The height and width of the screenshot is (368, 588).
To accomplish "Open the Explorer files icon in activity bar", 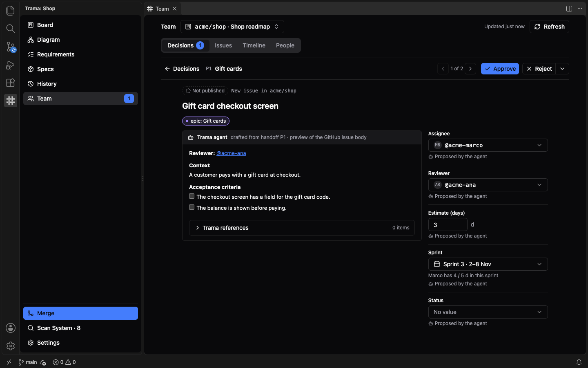I will point(11,10).
